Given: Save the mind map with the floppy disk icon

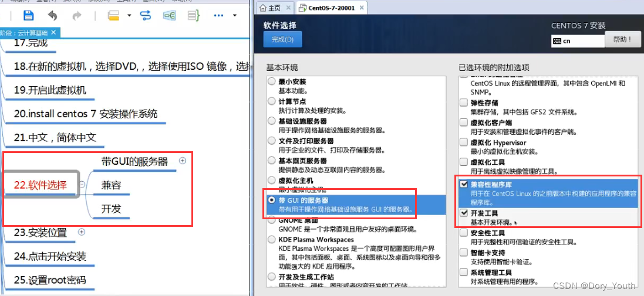Looking at the screenshot, I should point(28,16).
